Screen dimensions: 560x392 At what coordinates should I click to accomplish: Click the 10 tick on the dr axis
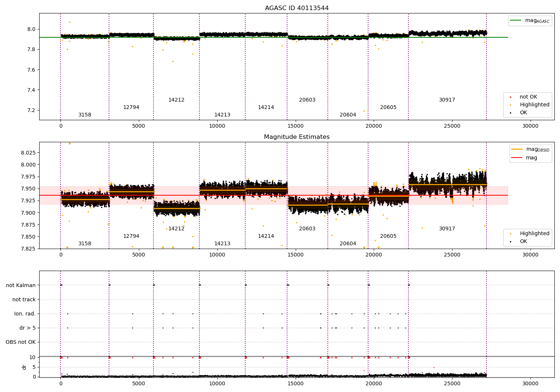click(x=32, y=357)
